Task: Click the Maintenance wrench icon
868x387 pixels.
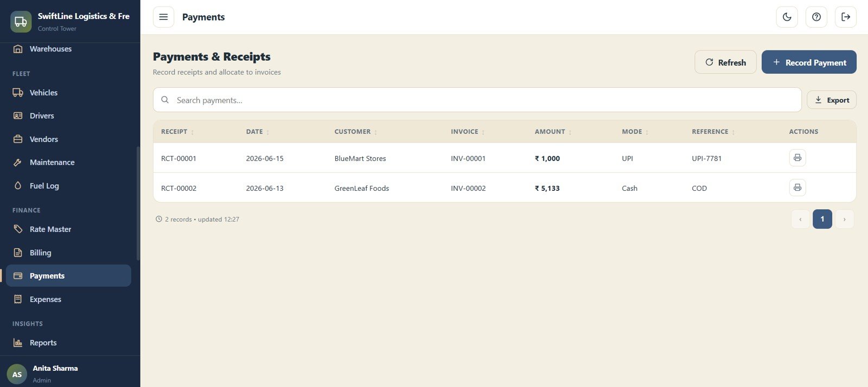Action: pyautogui.click(x=18, y=162)
